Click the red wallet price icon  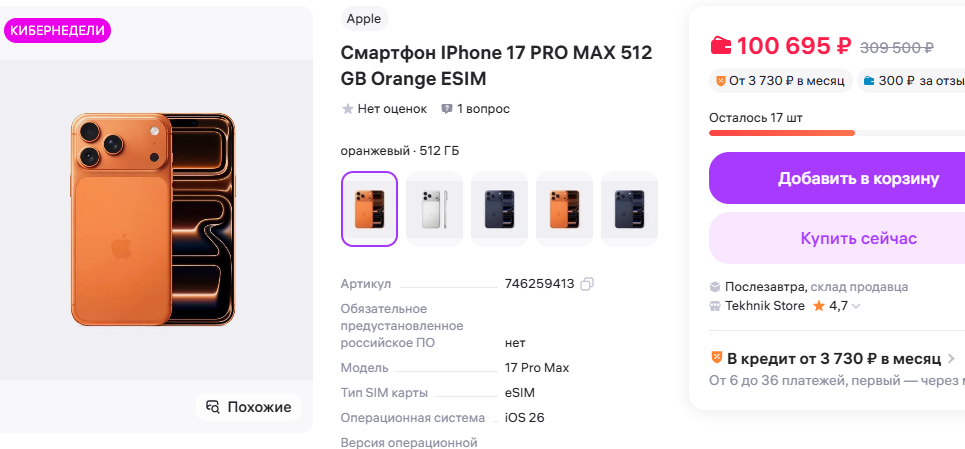pyautogui.click(x=721, y=46)
